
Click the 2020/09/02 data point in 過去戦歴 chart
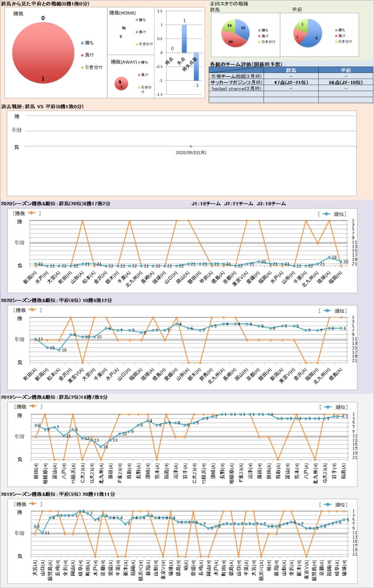pos(191,146)
